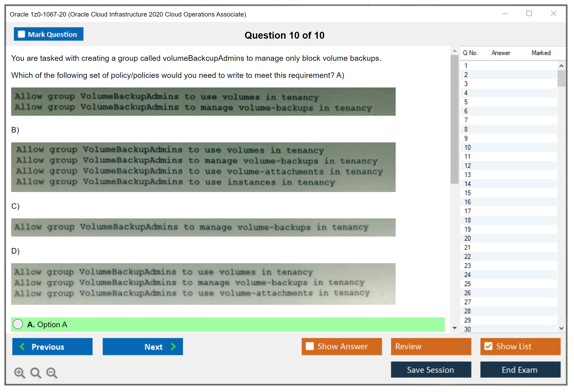574x392 pixels.
Task: Click the green left arrow on Previous
Action: (x=22, y=346)
